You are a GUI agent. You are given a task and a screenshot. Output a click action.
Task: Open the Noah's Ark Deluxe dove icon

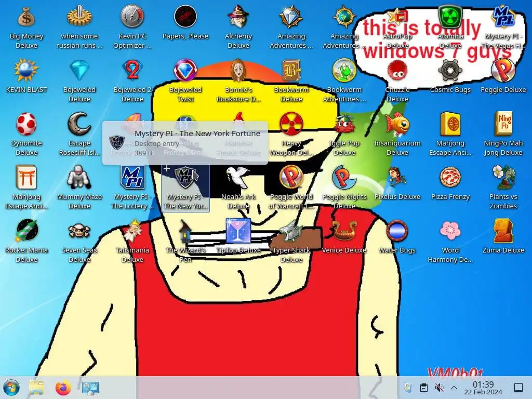tap(238, 177)
